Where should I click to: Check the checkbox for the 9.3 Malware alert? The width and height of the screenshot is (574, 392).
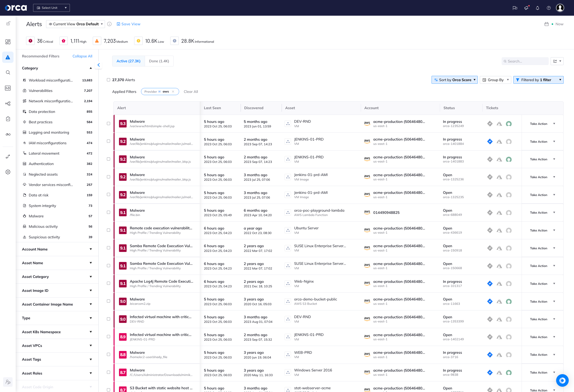[108, 124]
